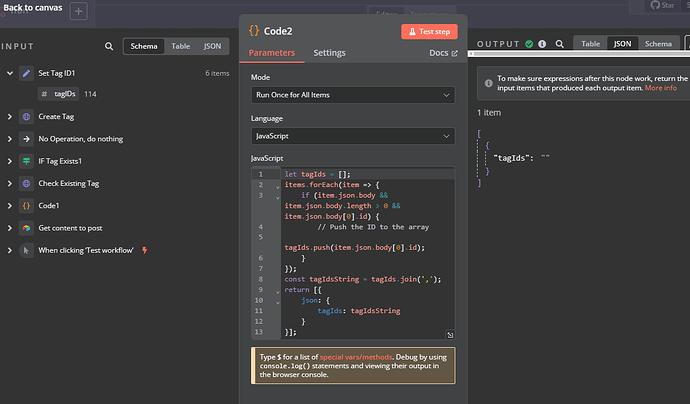Expand When clicking 'Test workflow' node
The image size is (690, 404).
pos(10,250)
